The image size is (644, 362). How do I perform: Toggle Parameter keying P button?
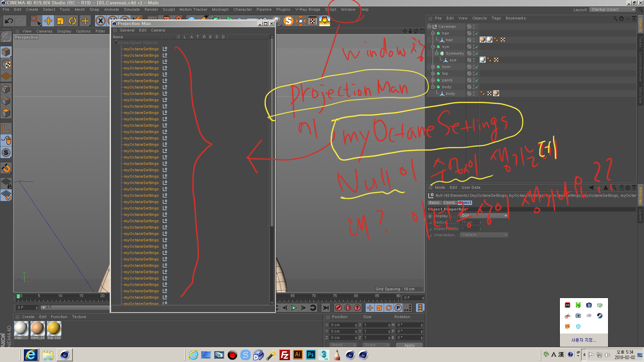click(398, 308)
